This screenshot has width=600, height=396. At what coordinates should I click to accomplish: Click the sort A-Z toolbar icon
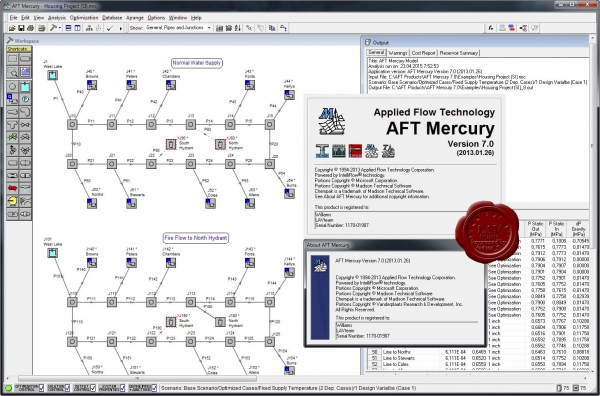238,28
